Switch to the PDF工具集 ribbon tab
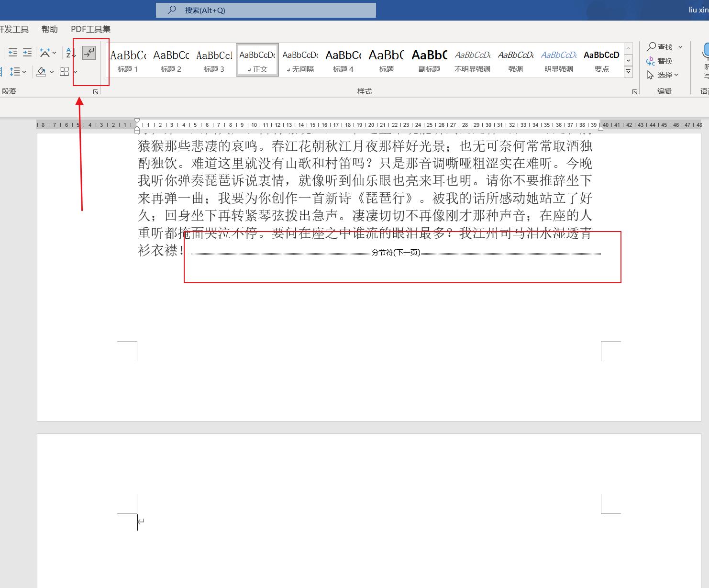The height and width of the screenshot is (588, 709). [90, 29]
